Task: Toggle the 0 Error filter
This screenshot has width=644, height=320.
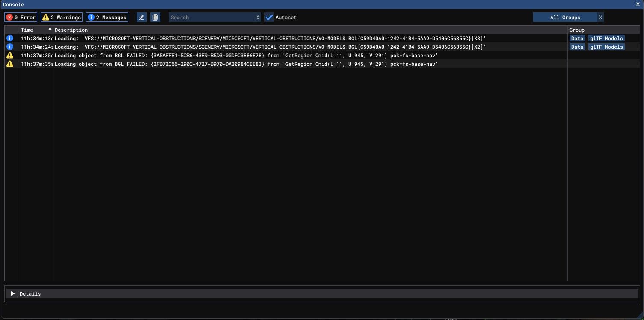Action: pos(21,18)
